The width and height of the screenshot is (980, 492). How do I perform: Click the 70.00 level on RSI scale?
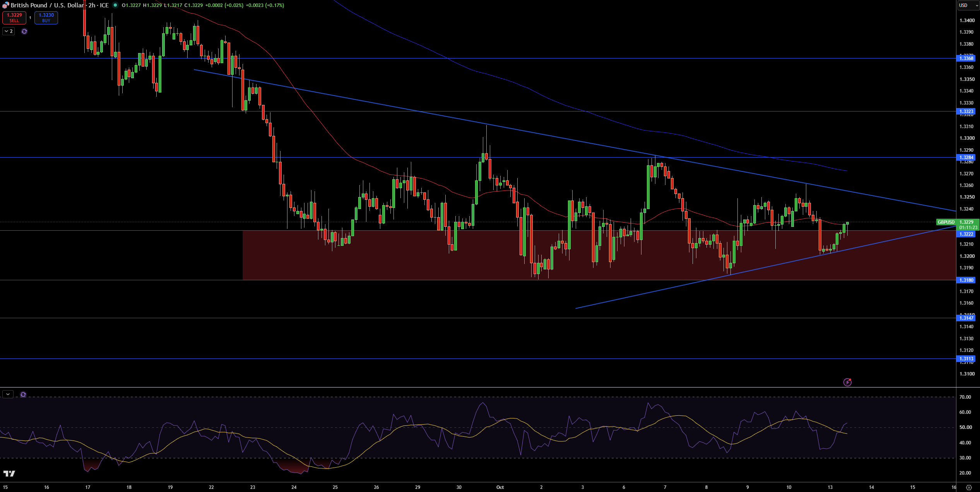click(965, 397)
